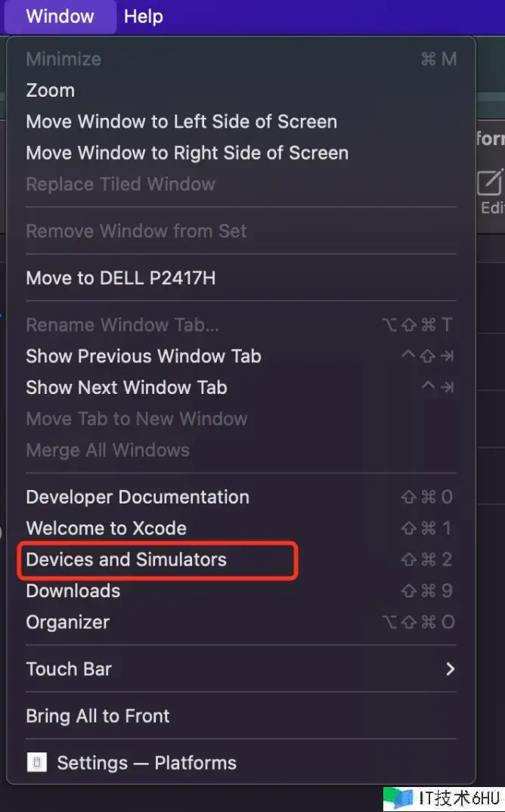Choose Move Window to Left Side of Screen
Viewport: 505px width, 812px height.
click(x=241, y=122)
